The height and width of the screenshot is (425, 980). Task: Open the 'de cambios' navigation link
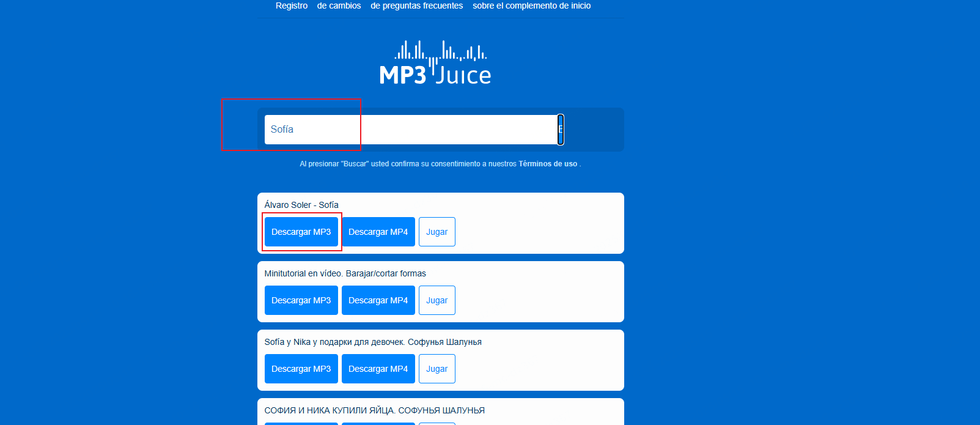click(x=339, y=6)
